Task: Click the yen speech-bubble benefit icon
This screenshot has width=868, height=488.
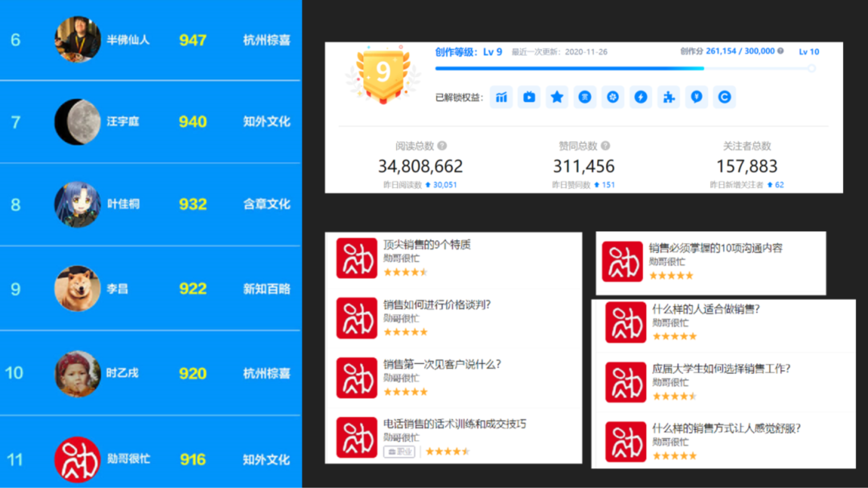Action: pos(697,97)
